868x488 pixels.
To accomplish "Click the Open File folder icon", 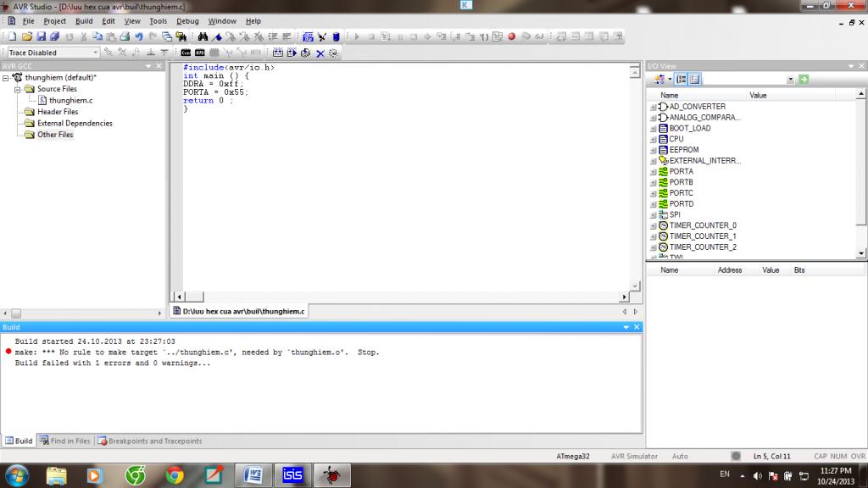I will (x=26, y=36).
